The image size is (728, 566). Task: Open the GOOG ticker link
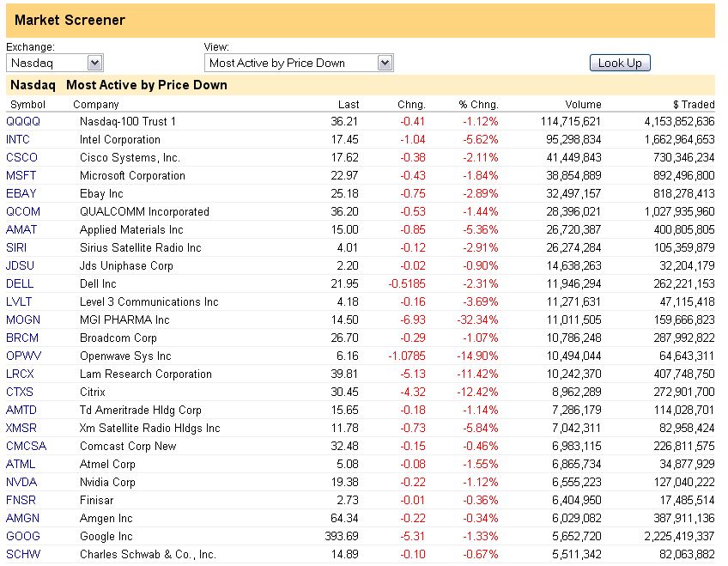click(x=22, y=536)
